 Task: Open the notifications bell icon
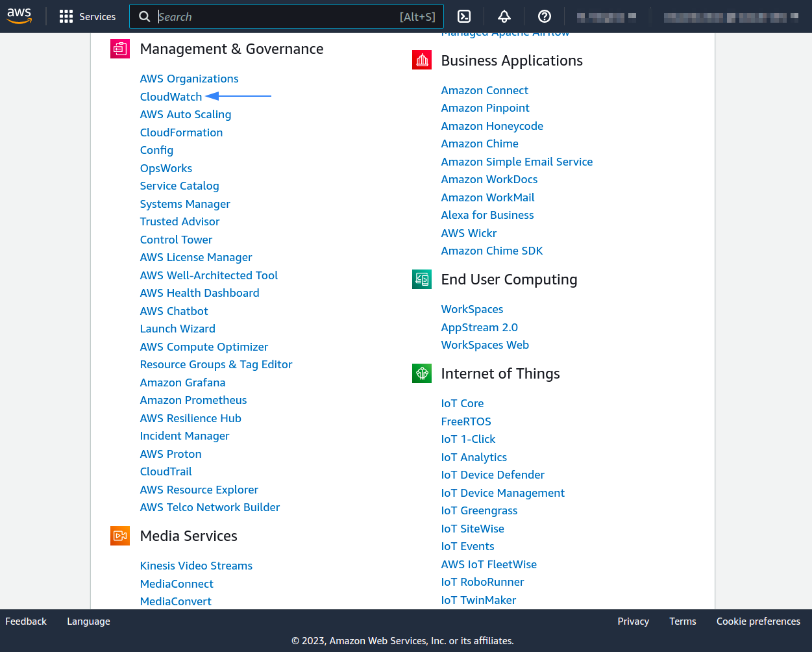pos(504,17)
